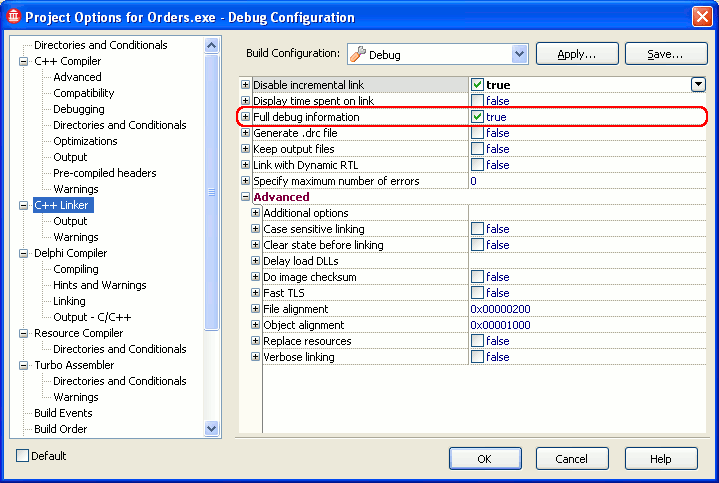
Task: Click the File alignment value field
Action: [x=586, y=309]
